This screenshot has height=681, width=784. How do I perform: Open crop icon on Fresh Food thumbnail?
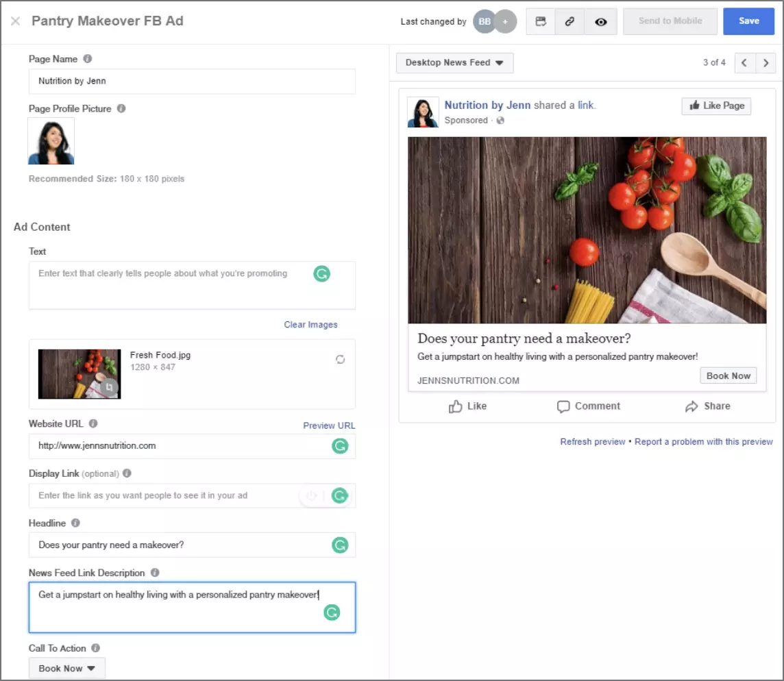point(109,387)
